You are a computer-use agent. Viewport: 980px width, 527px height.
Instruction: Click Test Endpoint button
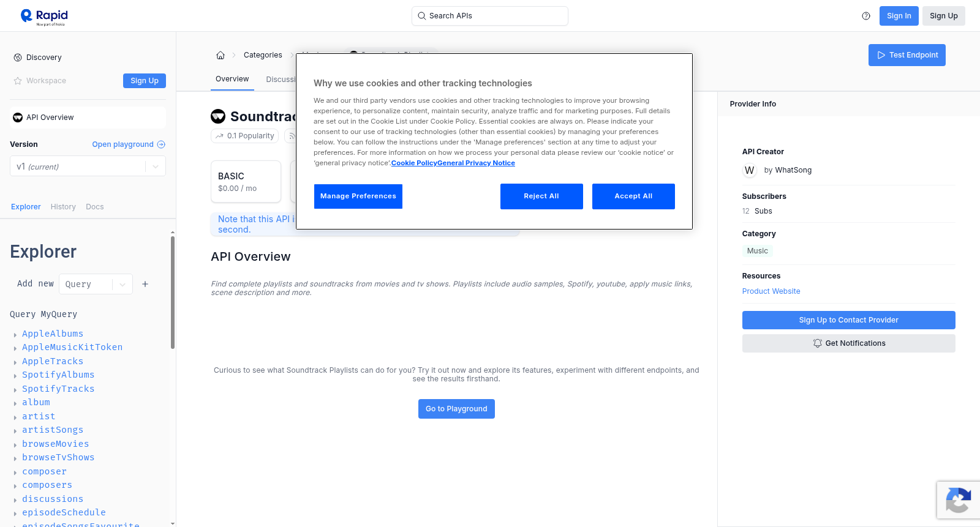coord(907,55)
